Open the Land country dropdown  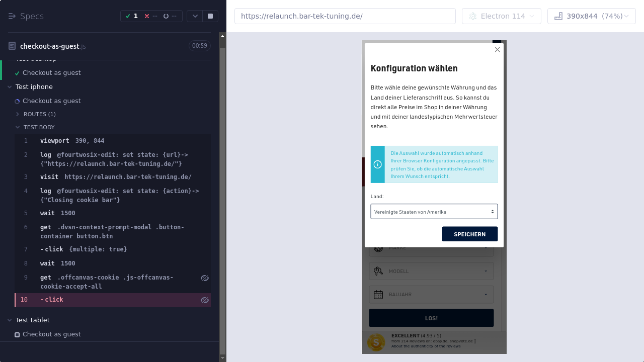(434, 212)
